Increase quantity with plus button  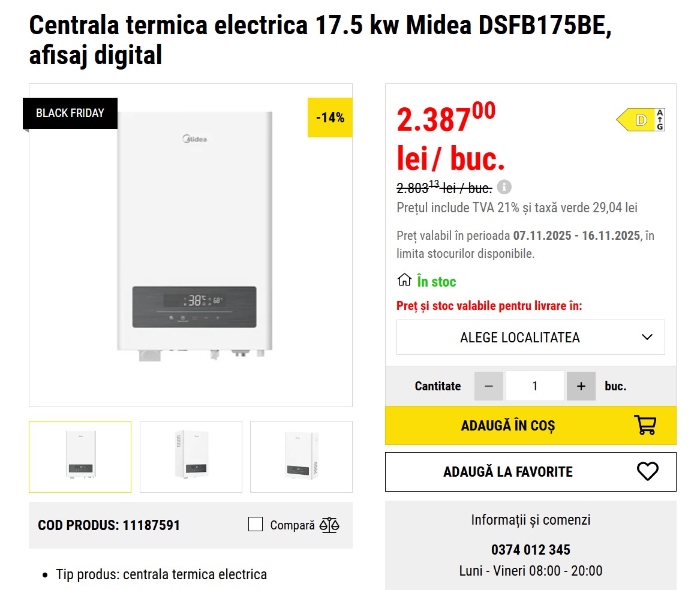pos(581,386)
